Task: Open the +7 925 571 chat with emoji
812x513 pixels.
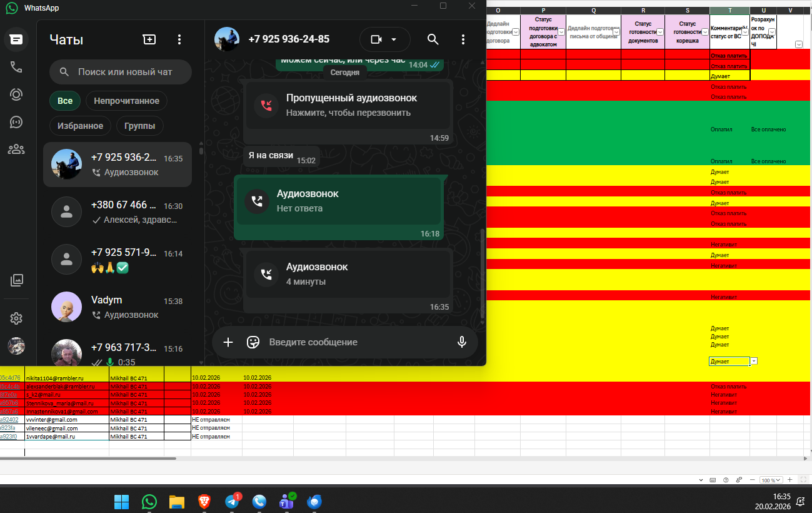Action: (118, 260)
